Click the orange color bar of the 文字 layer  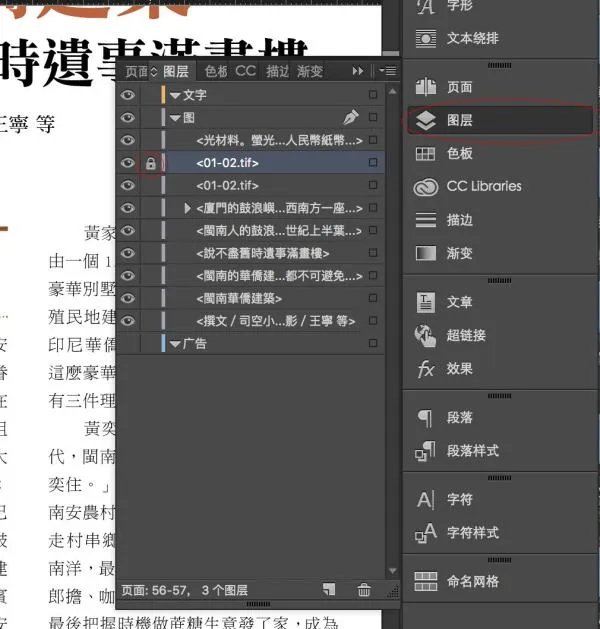(163, 95)
